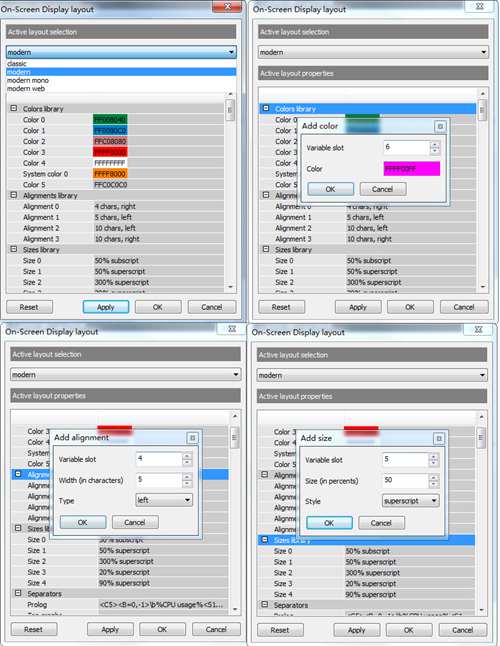The width and height of the screenshot is (500, 646).
Task: Close the Add size popup
Action: (x=439, y=439)
